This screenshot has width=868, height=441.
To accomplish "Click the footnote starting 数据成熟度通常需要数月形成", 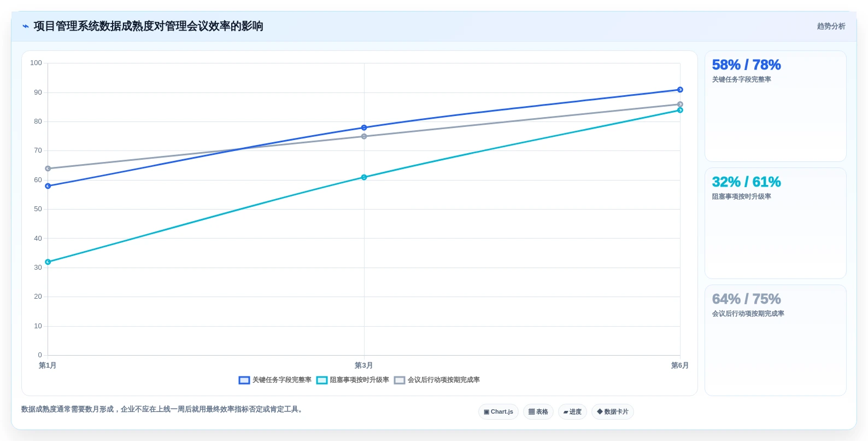I will [163, 409].
